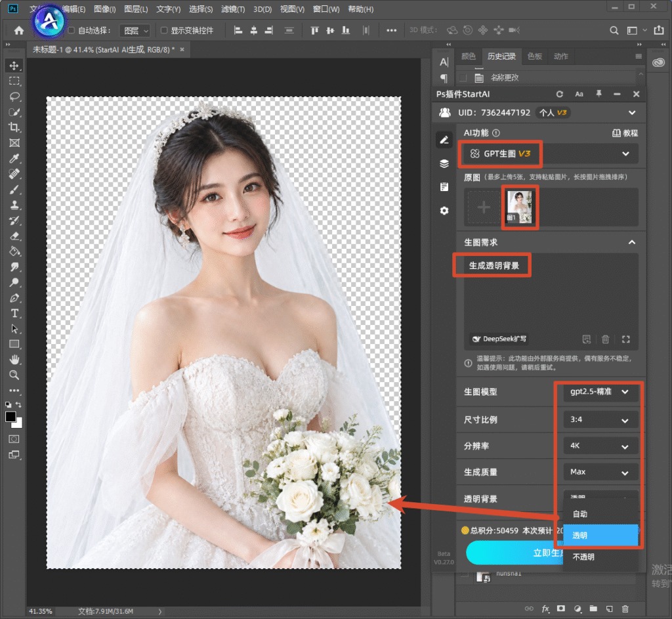Viewport: 672px width, 619px height.
Task: Swap foreground and background colors
Action: point(18,404)
